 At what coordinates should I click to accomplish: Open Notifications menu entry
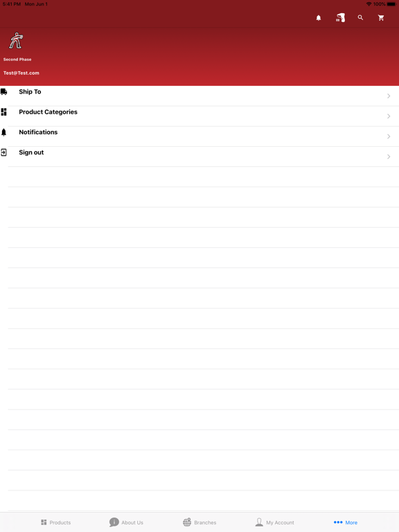click(199, 136)
